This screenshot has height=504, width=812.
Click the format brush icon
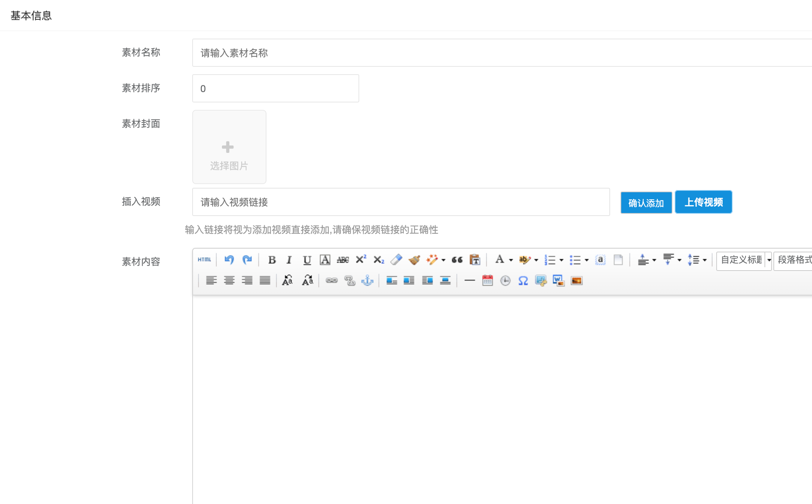point(414,260)
